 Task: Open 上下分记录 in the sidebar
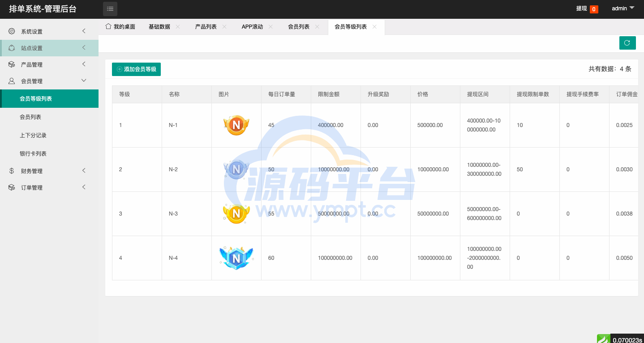[49, 135]
